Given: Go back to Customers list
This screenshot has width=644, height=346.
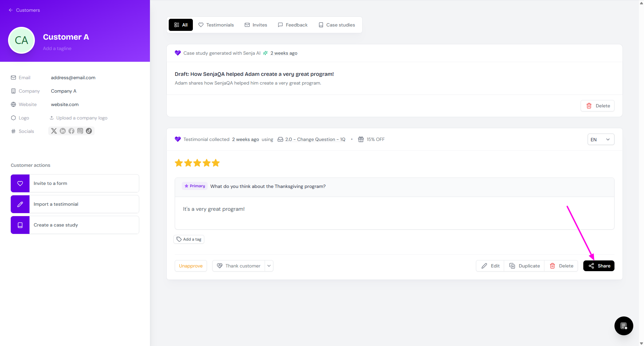Looking at the screenshot, I should [x=24, y=10].
